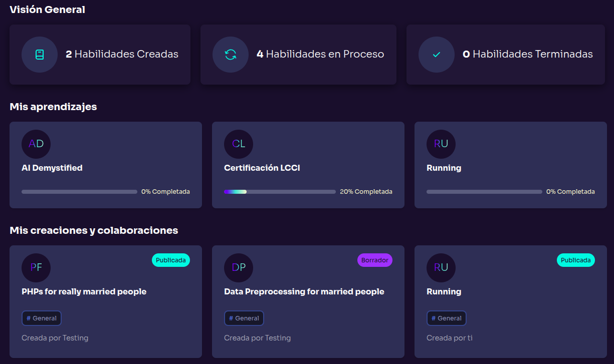The height and width of the screenshot is (364, 614).
Task: Click the checkmark icon for Habilidades Terminadas
Action: coord(436,55)
